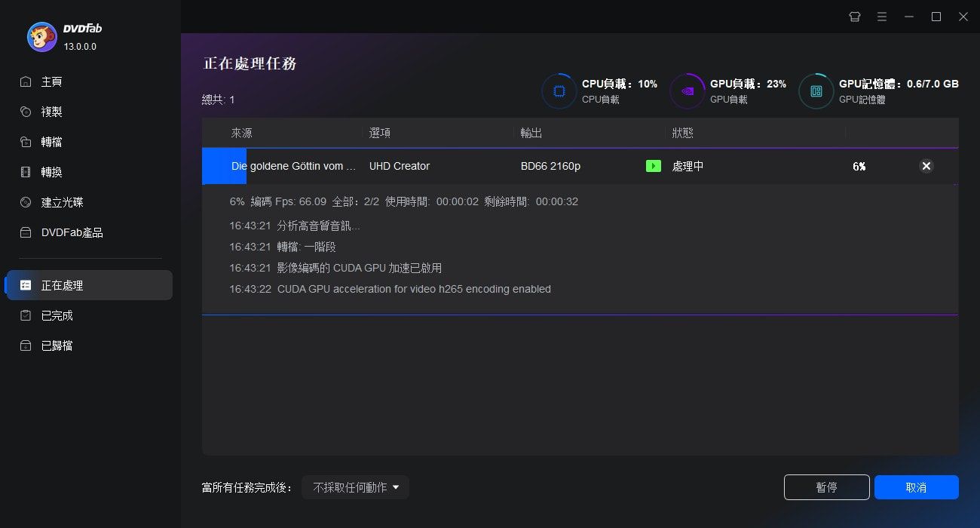Select the Die goldene Göttin task row
Screen dimensions: 980x528
(580, 166)
